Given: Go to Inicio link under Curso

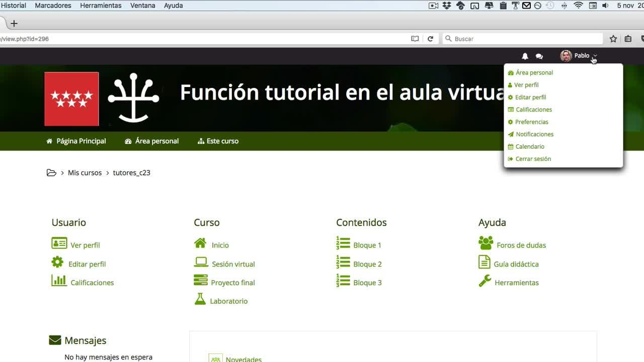Looking at the screenshot, I should tap(220, 245).
